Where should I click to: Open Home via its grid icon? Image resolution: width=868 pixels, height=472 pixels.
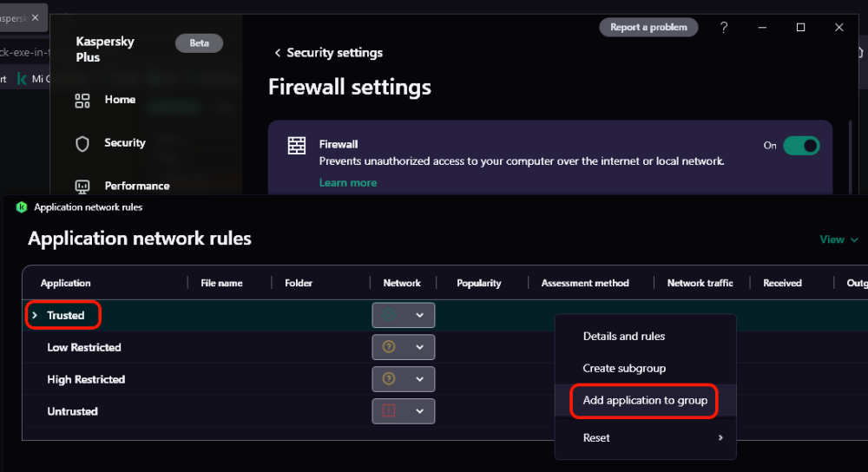82,100
